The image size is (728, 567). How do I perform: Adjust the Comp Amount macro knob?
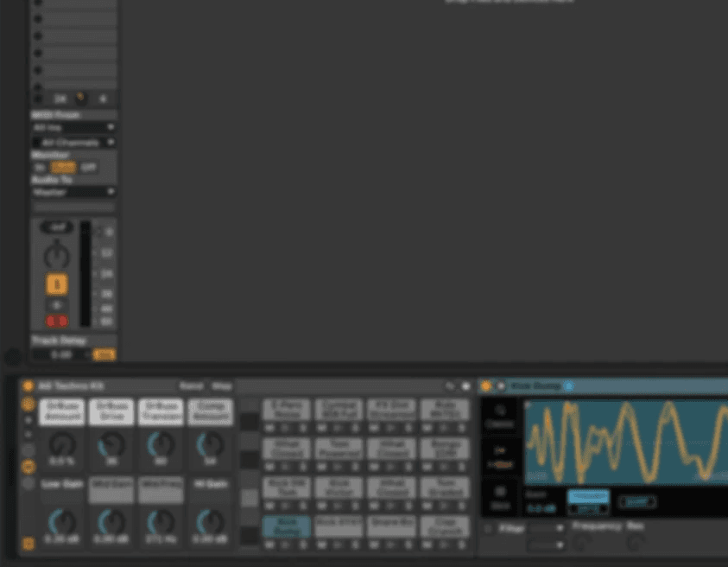[211, 445]
